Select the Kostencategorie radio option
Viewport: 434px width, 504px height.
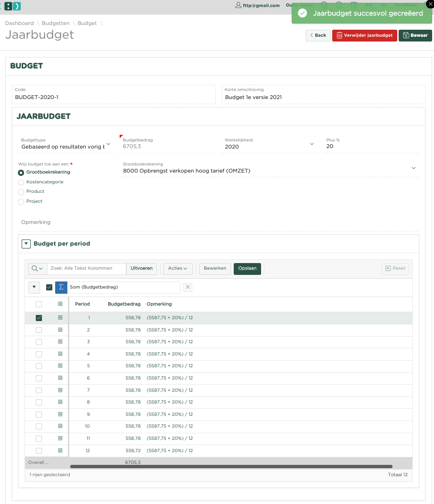(21, 182)
